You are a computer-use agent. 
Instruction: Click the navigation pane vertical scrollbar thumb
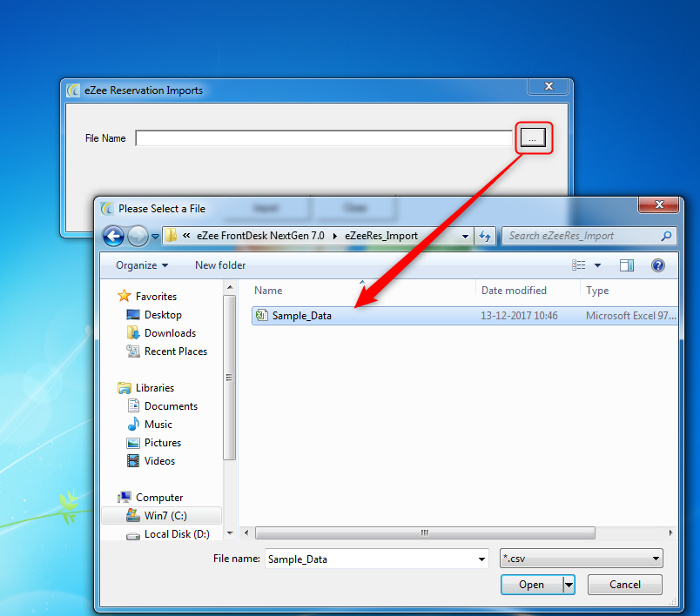(230, 378)
